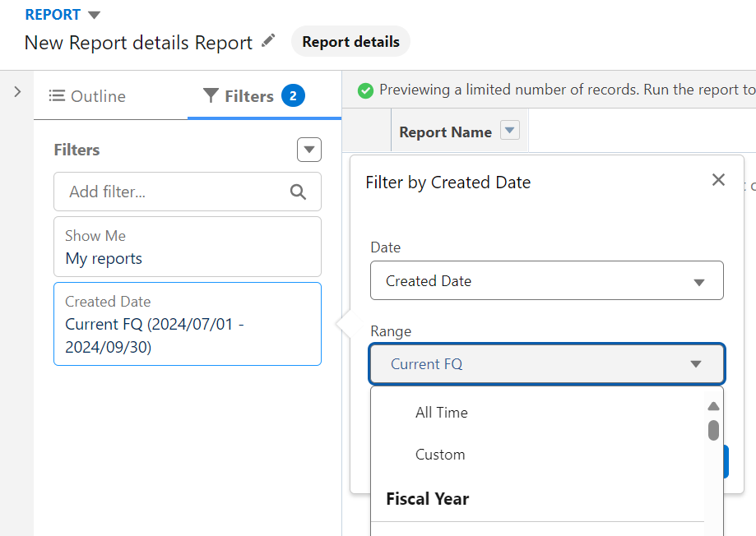Close the Filter by Created Date popup
The width and height of the screenshot is (756, 536).
(x=718, y=180)
